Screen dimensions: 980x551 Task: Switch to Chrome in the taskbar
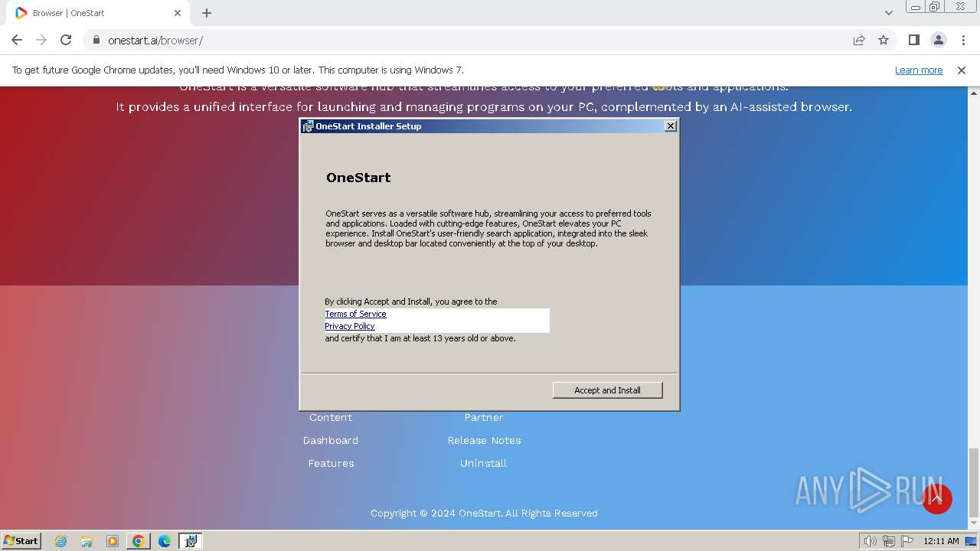click(x=139, y=541)
